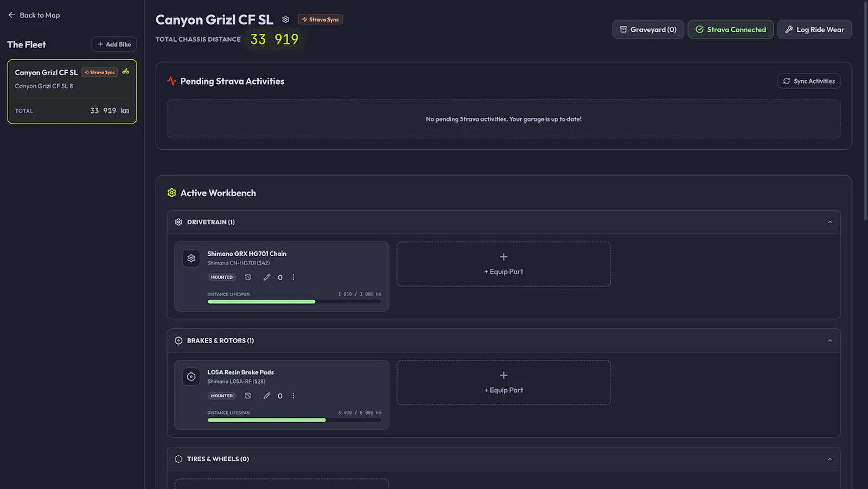Viewport: 868px width, 489px height.
Task: Click the '33 919' total chassis distance value
Action: point(275,39)
